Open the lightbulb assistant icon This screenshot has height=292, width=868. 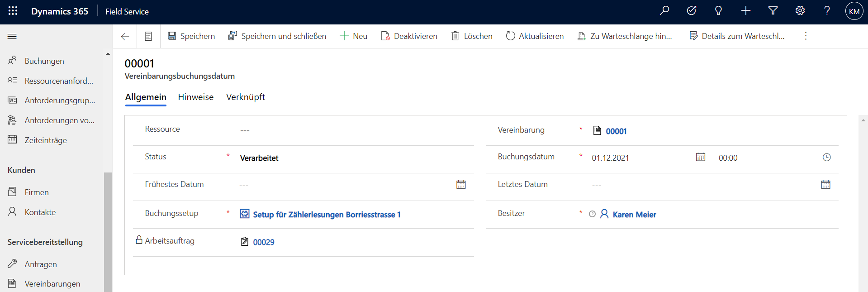[x=718, y=11]
